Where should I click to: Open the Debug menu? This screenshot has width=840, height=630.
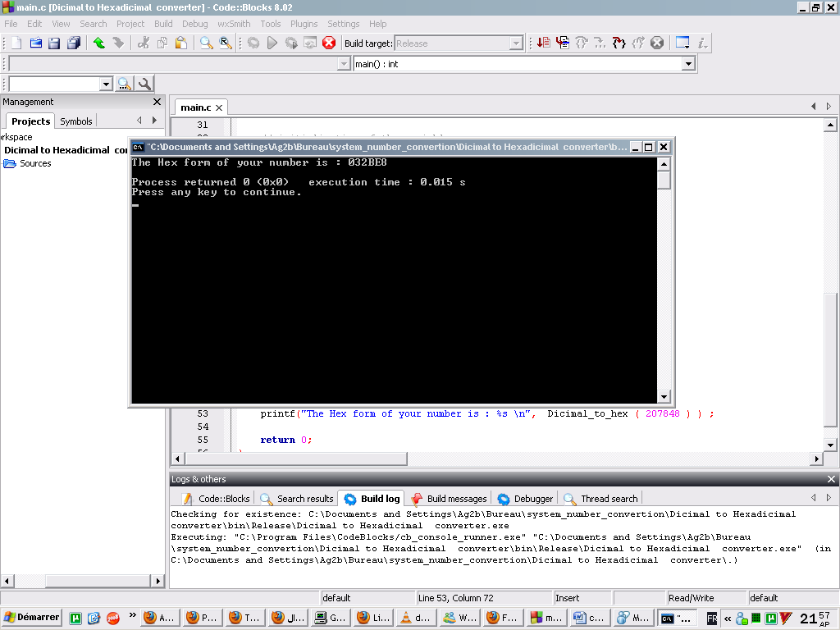tap(194, 24)
